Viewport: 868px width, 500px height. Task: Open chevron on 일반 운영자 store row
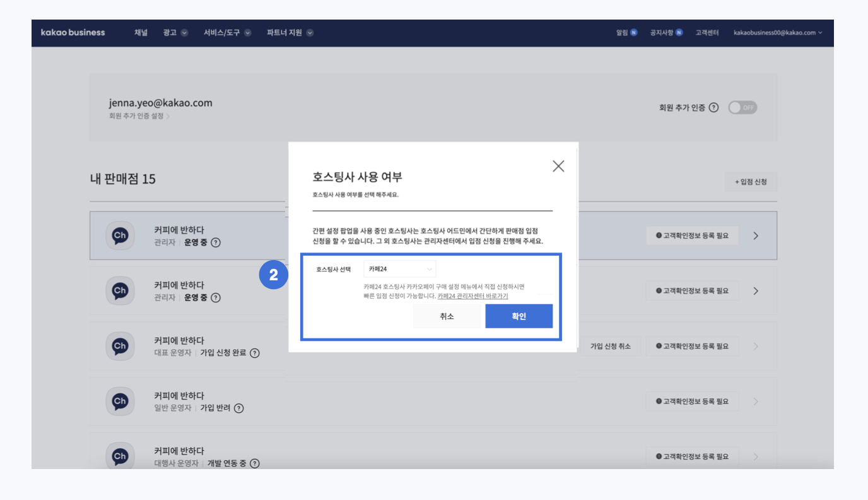coord(756,402)
